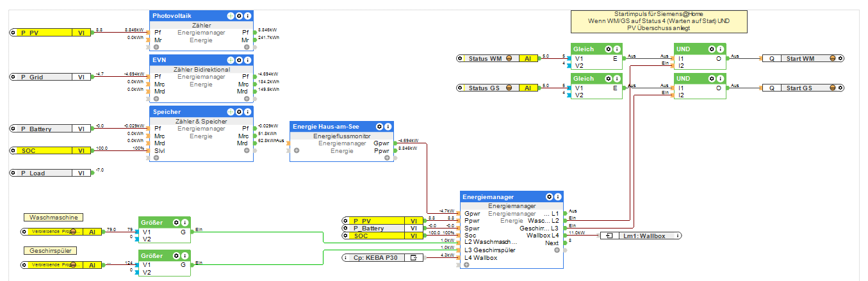Expand Energieflussmonitor output plus icon
The image size is (868, 281).
point(387,157)
